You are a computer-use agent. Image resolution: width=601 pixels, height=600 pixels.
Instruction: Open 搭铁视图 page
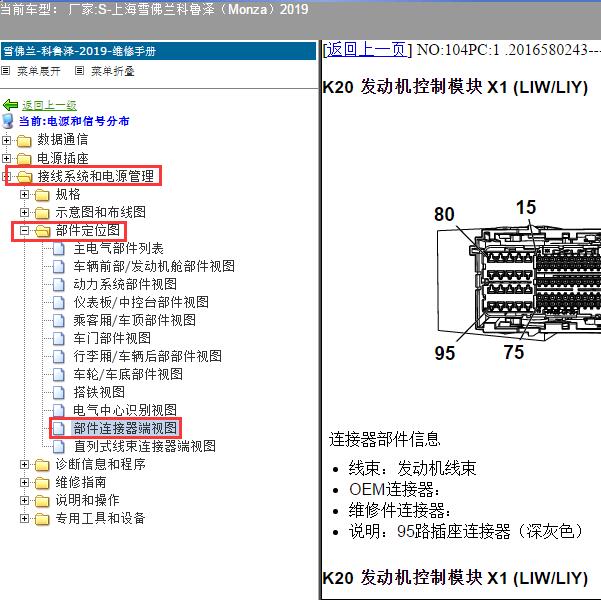(99, 392)
